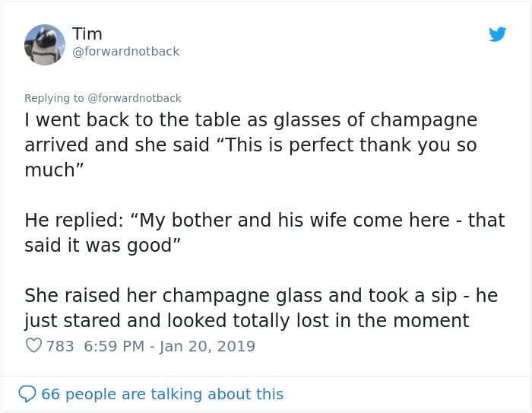532x413 pixels.
Task: Click the "Replying to" label text
Action: (x=54, y=98)
